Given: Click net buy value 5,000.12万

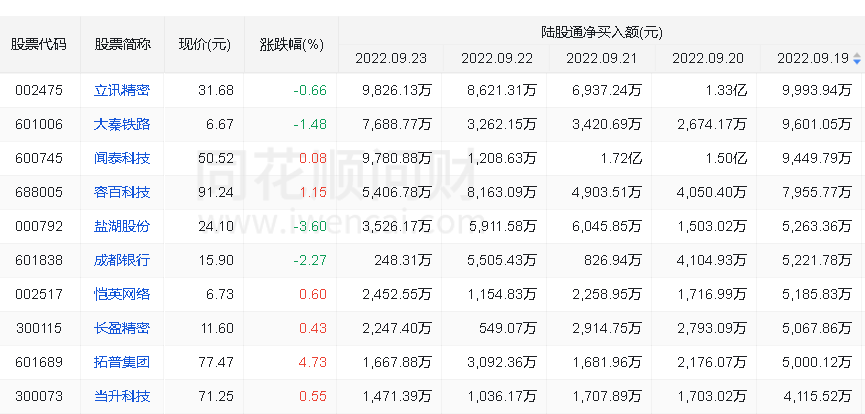Looking at the screenshot, I should click(x=817, y=362).
